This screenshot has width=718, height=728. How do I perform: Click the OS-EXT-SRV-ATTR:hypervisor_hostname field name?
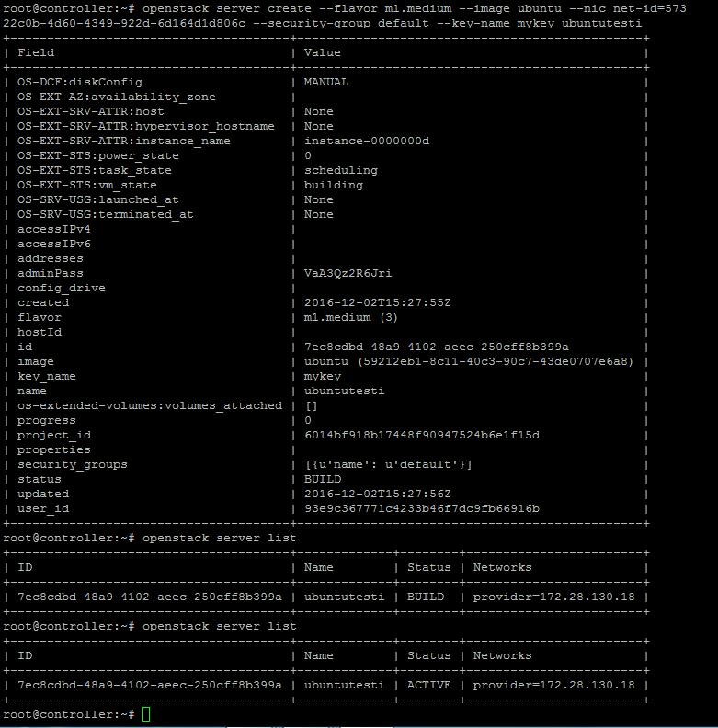pos(146,126)
